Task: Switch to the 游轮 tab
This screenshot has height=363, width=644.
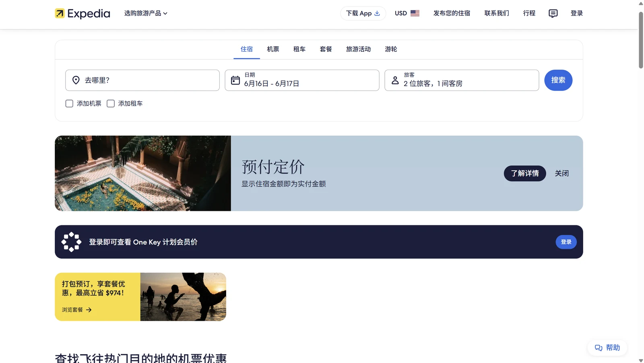Action: (x=391, y=49)
